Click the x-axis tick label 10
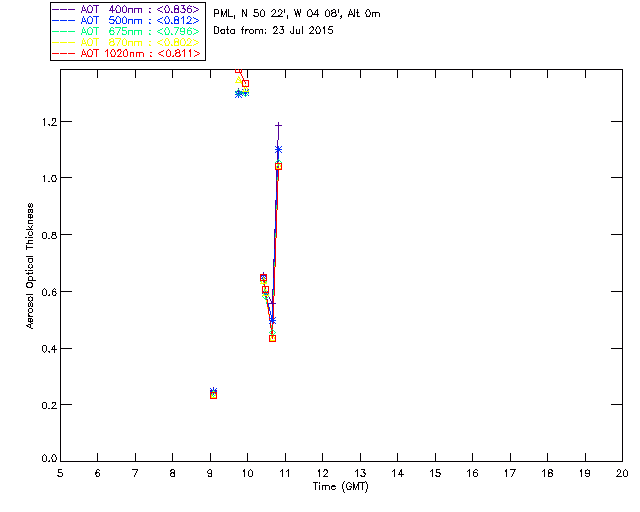This screenshot has width=640, height=512. pyautogui.click(x=248, y=473)
